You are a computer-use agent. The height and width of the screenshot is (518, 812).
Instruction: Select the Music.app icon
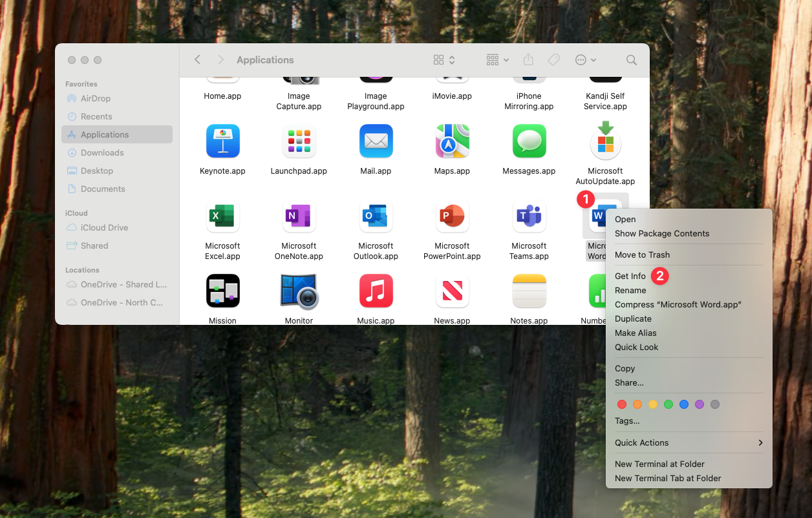click(376, 291)
